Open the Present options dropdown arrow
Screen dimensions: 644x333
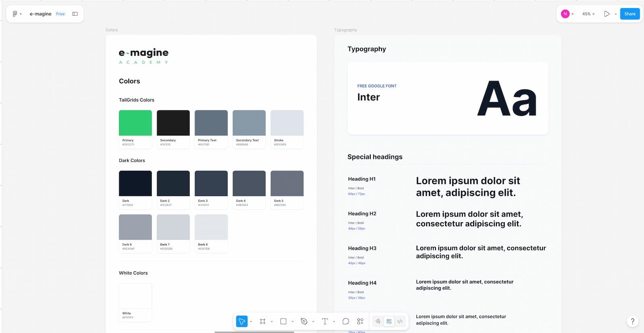tap(615, 14)
